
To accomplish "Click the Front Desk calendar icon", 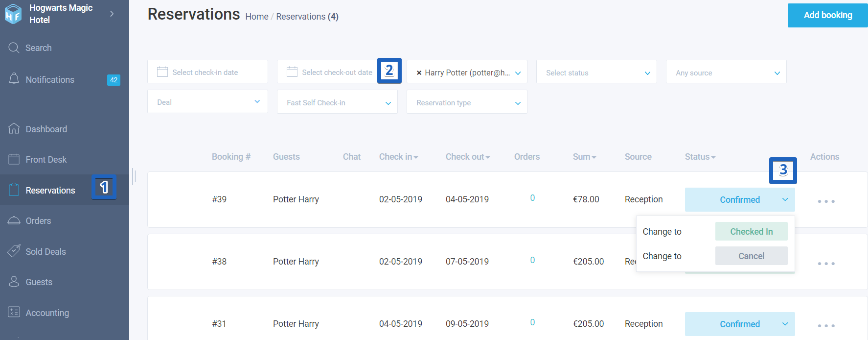I will pos(14,159).
